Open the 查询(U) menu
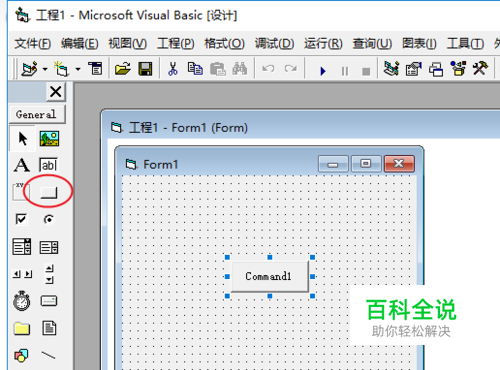500x370 pixels. [x=372, y=44]
